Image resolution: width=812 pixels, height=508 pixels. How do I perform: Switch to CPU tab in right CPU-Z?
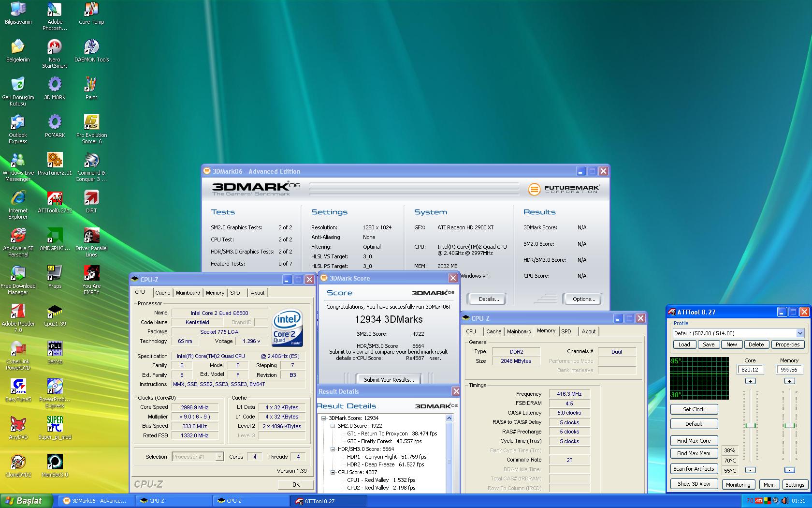(x=471, y=331)
